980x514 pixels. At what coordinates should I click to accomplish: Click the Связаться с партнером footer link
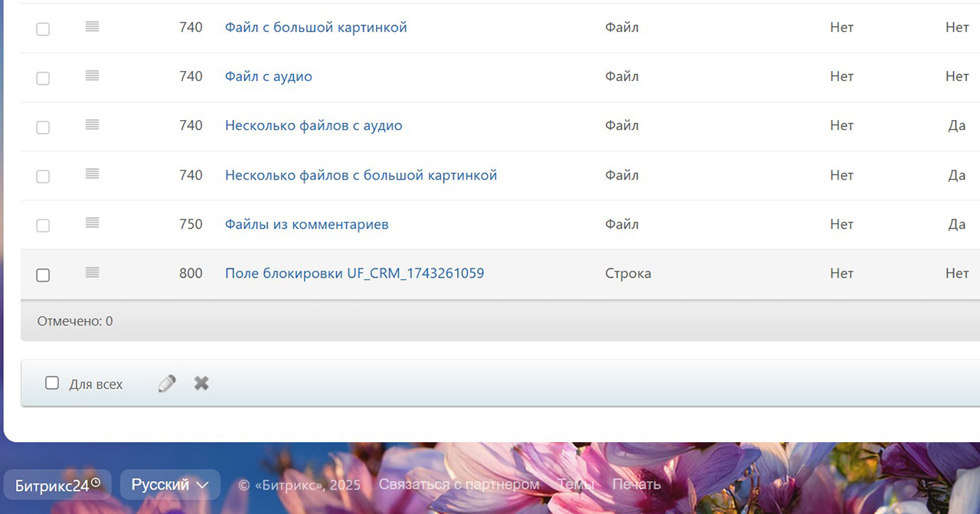point(459,484)
